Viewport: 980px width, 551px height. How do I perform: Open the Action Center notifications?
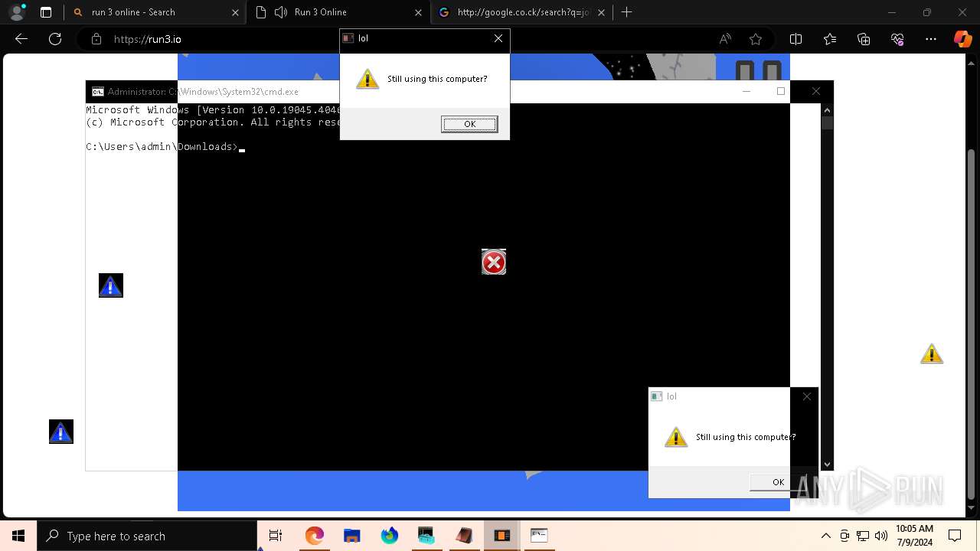tap(955, 536)
